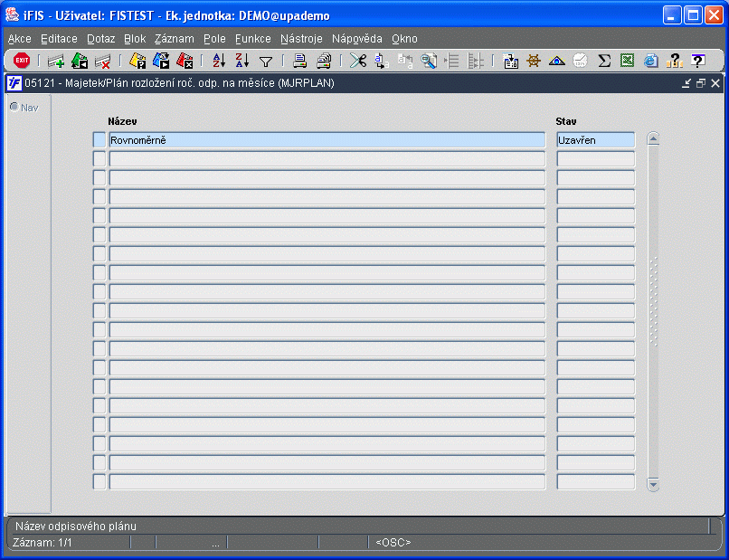729x560 pixels.
Task: Click the yellow enter-query icon with question mark
Action: point(137,61)
